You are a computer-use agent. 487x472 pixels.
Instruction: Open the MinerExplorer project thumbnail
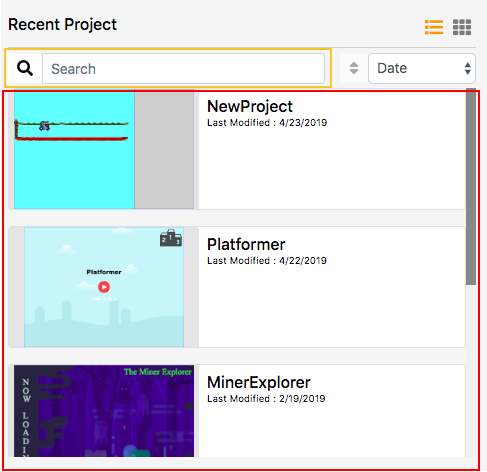pyautogui.click(x=104, y=411)
